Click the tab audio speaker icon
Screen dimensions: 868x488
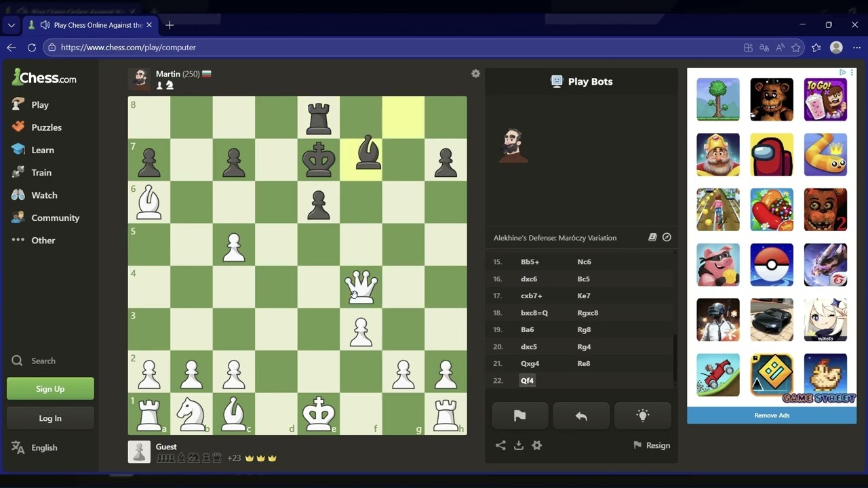click(x=45, y=25)
